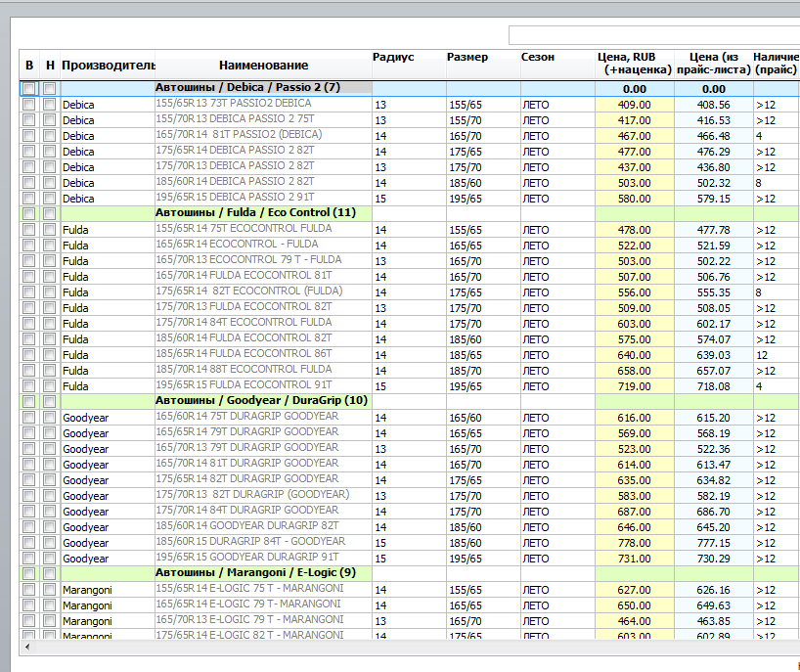Click the Цена, RUB (+наценка) column header
This screenshot has height=672, width=800.
coord(634,64)
